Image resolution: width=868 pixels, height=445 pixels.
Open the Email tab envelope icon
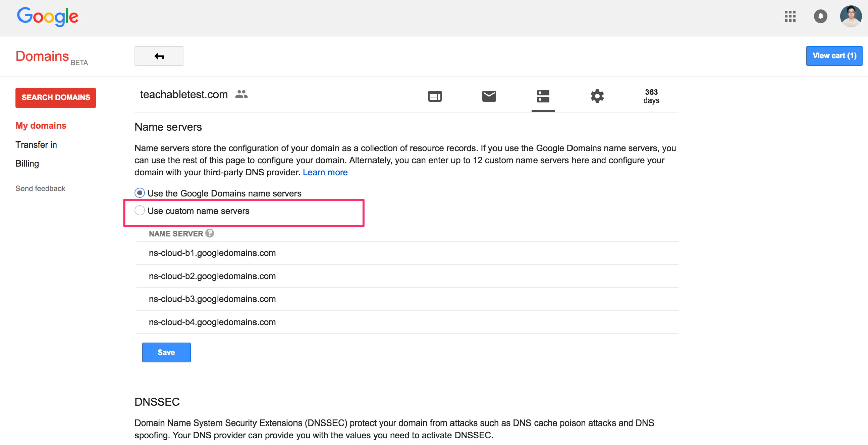(488, 96)
